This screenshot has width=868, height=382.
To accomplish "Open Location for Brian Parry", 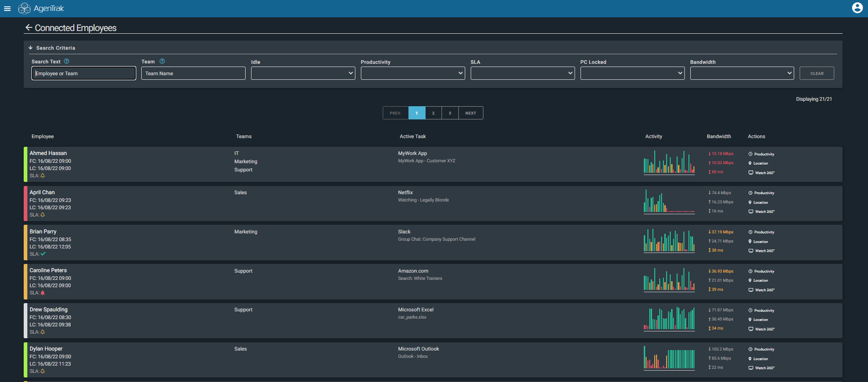I will pos(758,242).
